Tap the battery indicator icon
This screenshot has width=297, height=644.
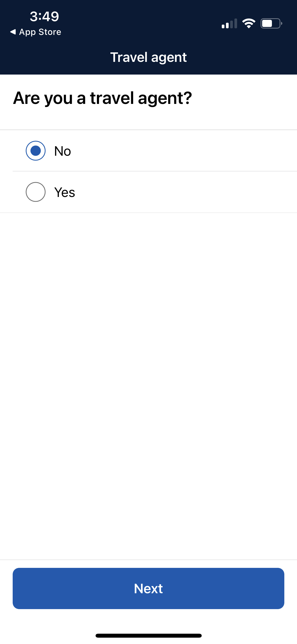(x=271, y=24)
